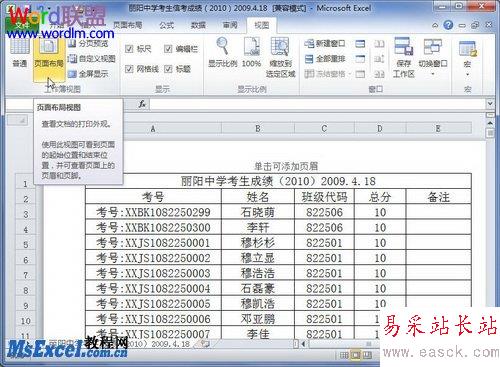Open the dropdown arrow under 宏
This screenshot has height=367, width=500.
pyautogui.click(x=468, y=74)
